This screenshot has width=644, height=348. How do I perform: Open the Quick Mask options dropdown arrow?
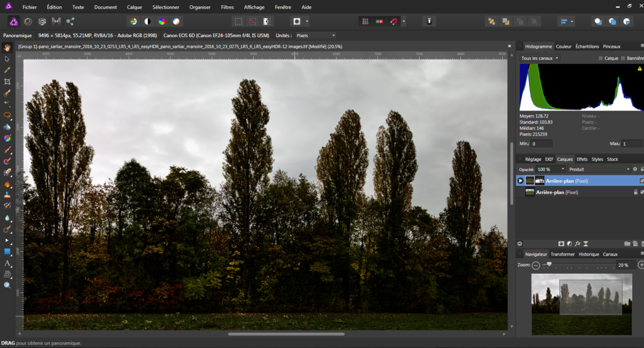307,21
